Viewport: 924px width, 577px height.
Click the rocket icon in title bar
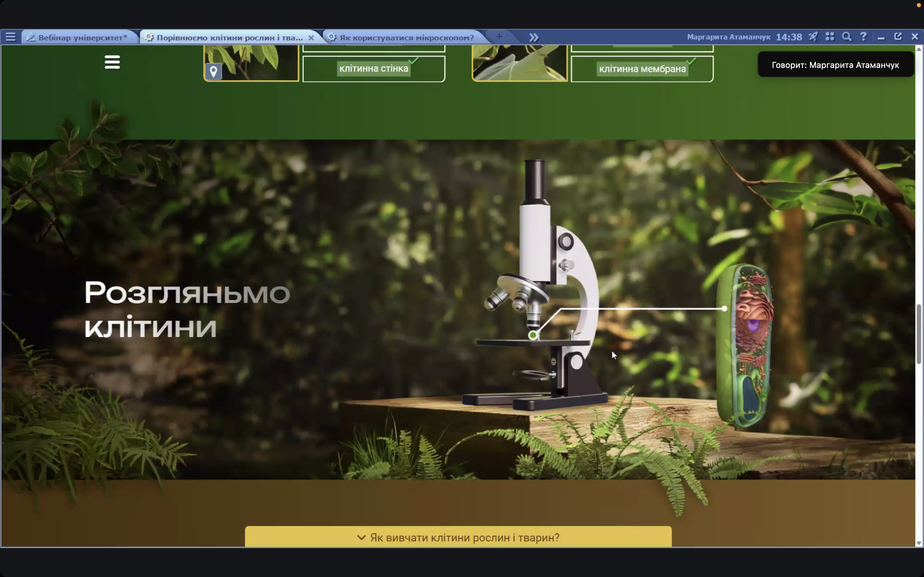pyautogui.click(x=813, y=37)
